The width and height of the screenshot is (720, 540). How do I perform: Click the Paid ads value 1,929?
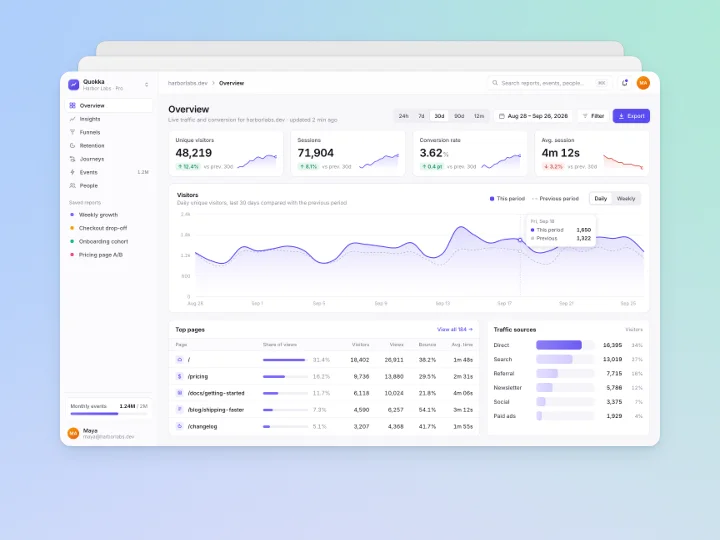pyautogui.click(x=614, y=416)
